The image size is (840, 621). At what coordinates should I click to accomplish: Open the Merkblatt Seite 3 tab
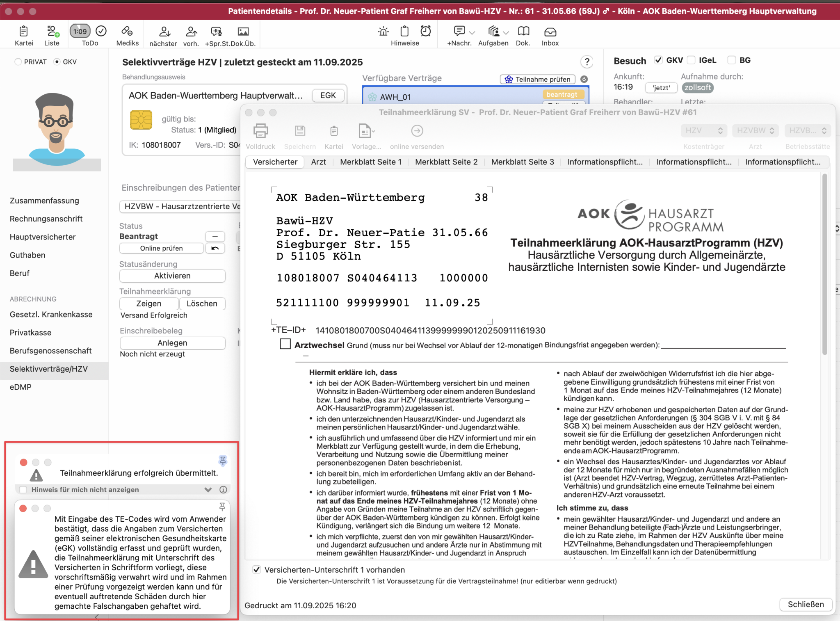tap(523, 162)
